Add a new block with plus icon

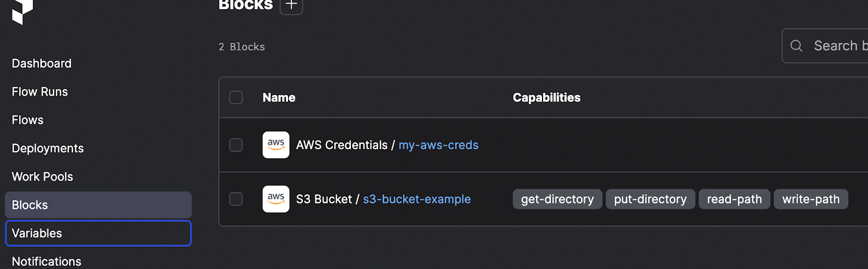[291, 5]
